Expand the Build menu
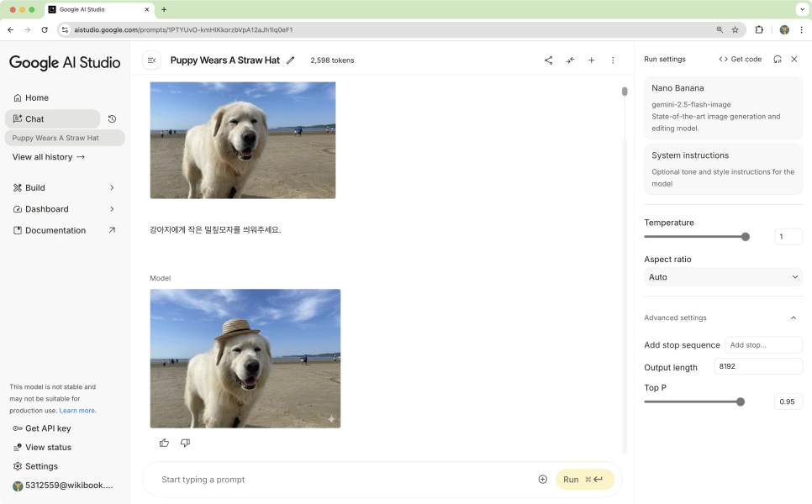This screenshot has height=504, width=812. [x=64, y=188]
